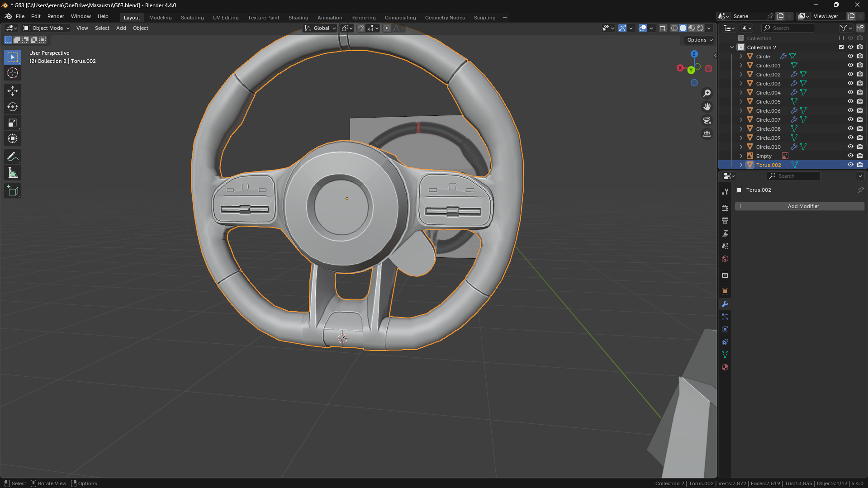Click the Add Modifier button
This screenshot has width=868, height=488.
click(x=799, y=206)
